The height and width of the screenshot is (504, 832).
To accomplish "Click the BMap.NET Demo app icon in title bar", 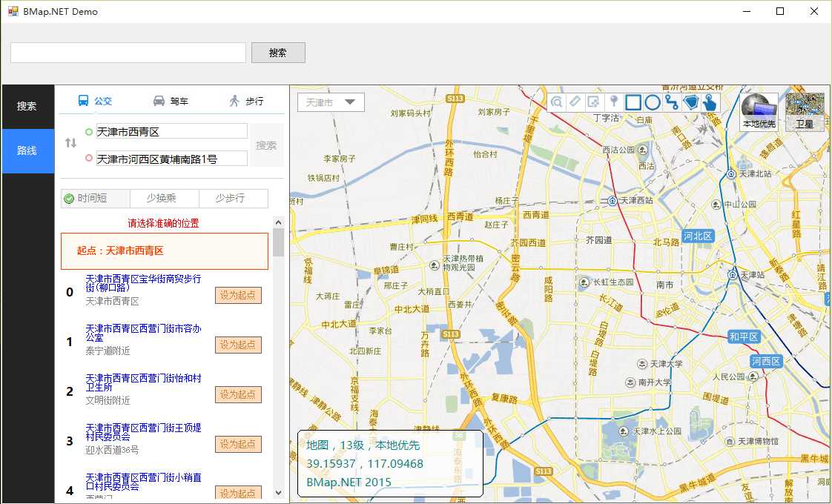I will 13,11.
